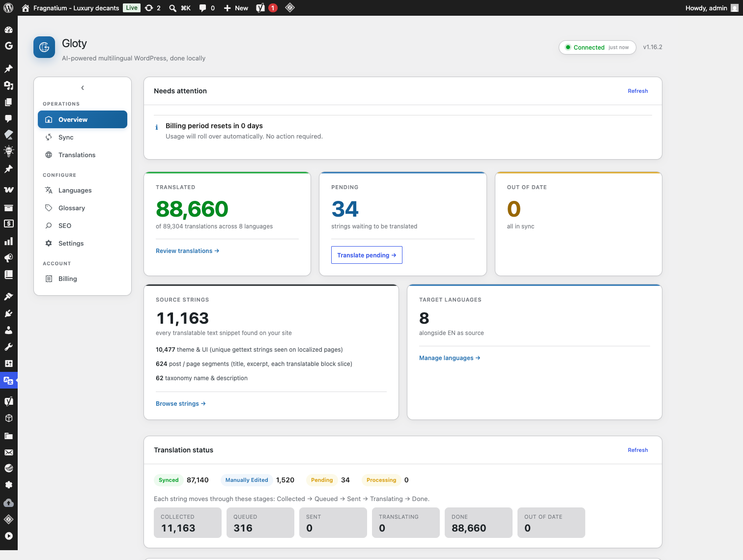Open Marketing megaphone sidebar icon
Viewport: 743px width, 560px height.
coord(8,258)
